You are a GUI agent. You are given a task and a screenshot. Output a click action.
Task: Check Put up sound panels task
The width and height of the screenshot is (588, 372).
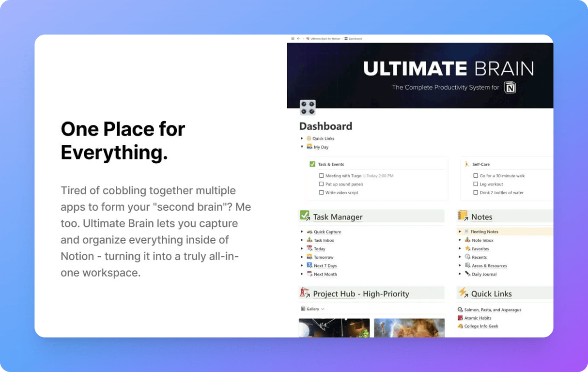(x=321, y=184)
